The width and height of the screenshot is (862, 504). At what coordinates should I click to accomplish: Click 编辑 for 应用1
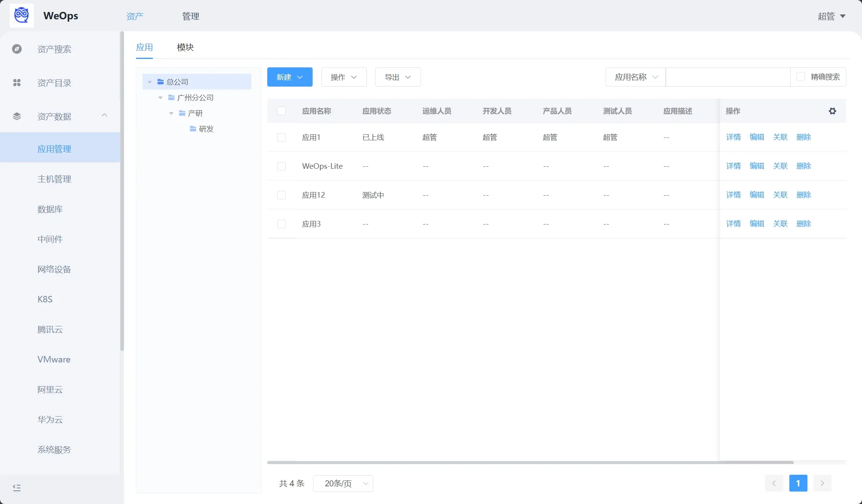pos(757,137)
